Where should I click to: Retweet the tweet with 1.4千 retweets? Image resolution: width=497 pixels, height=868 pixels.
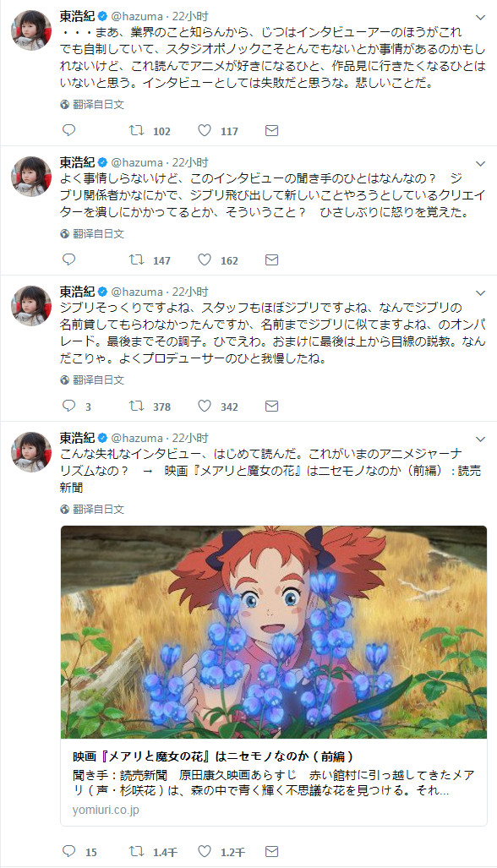[x=137, y=851]
